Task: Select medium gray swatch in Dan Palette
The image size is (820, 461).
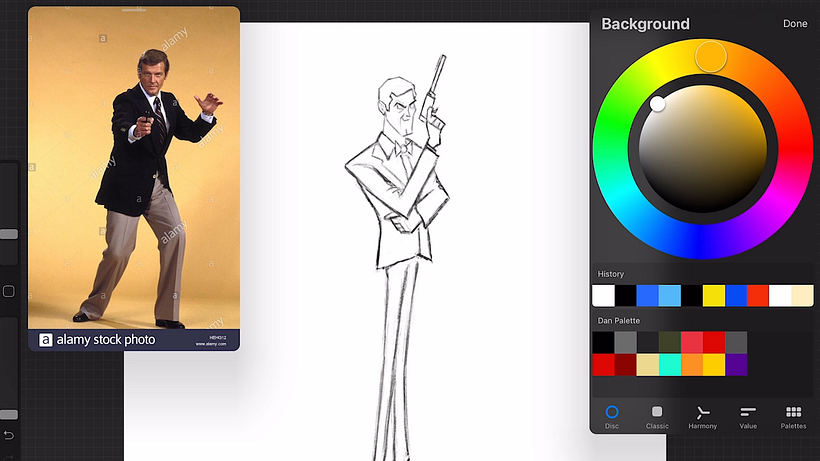Action: 625,342
